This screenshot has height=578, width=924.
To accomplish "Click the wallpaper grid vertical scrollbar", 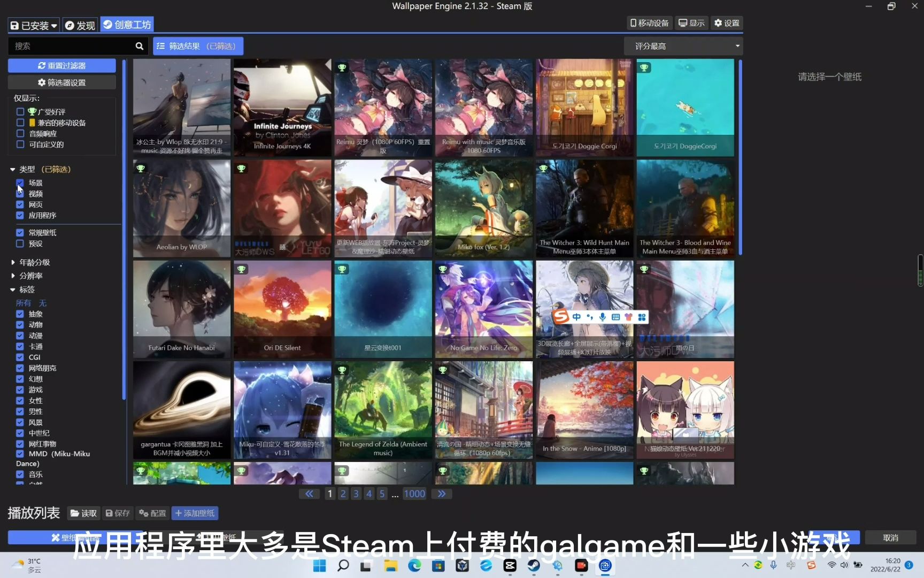I will [740, 158].
